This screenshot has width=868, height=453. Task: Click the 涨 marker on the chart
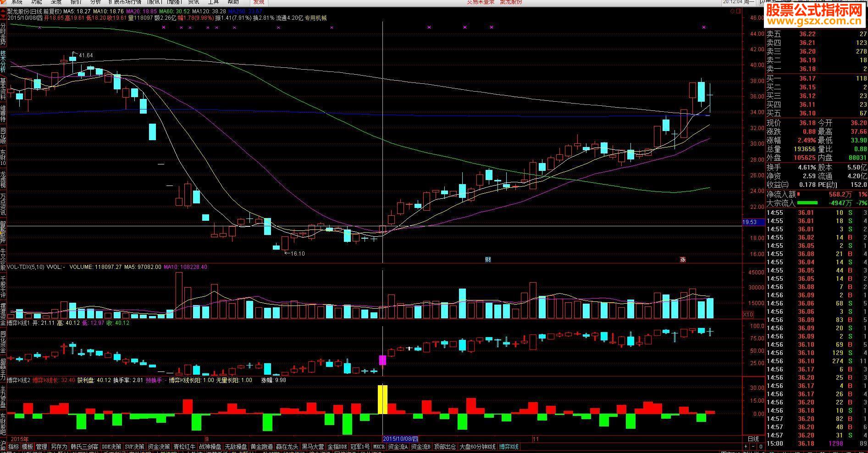click(683, 260)
